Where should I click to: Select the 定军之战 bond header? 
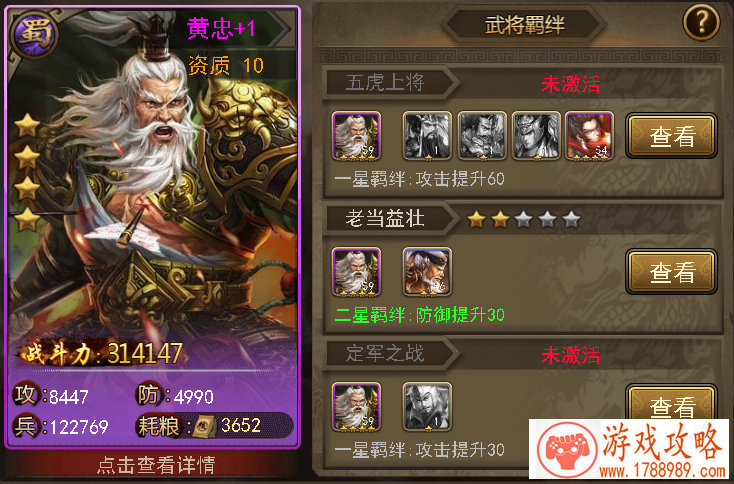coord(386,353)
